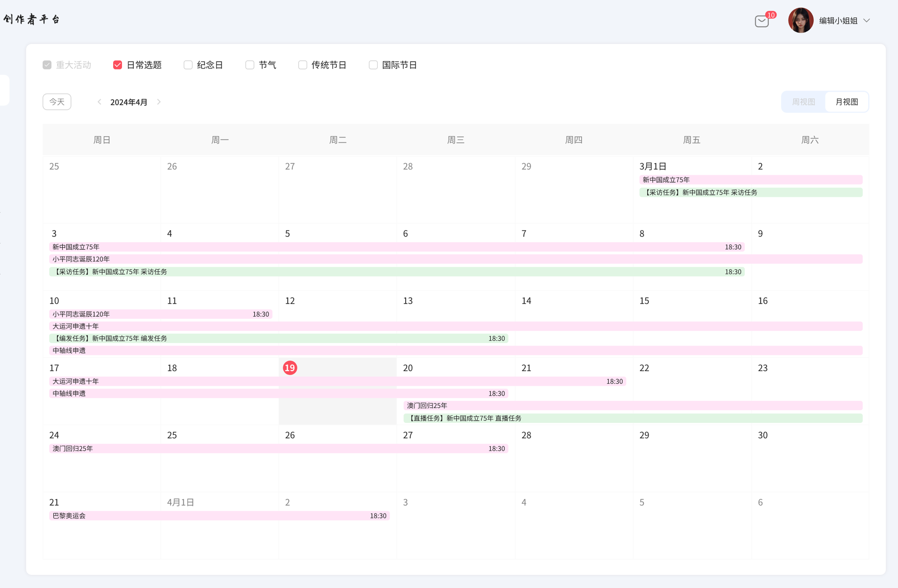
Task: Expand the 编辑小姐姐 account dropdown
Action: point(867,21)
